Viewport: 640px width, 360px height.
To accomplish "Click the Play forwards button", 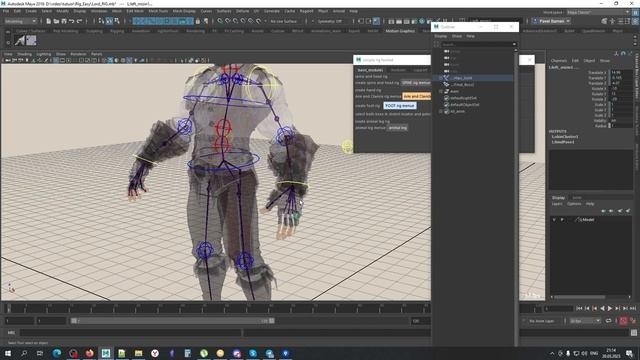I will pos(610,309).
